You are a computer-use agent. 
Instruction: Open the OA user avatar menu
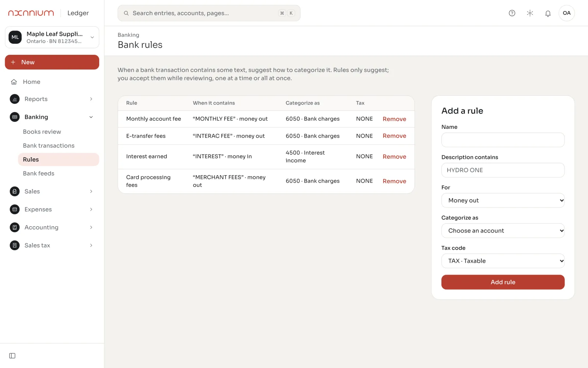click(567, 13)
